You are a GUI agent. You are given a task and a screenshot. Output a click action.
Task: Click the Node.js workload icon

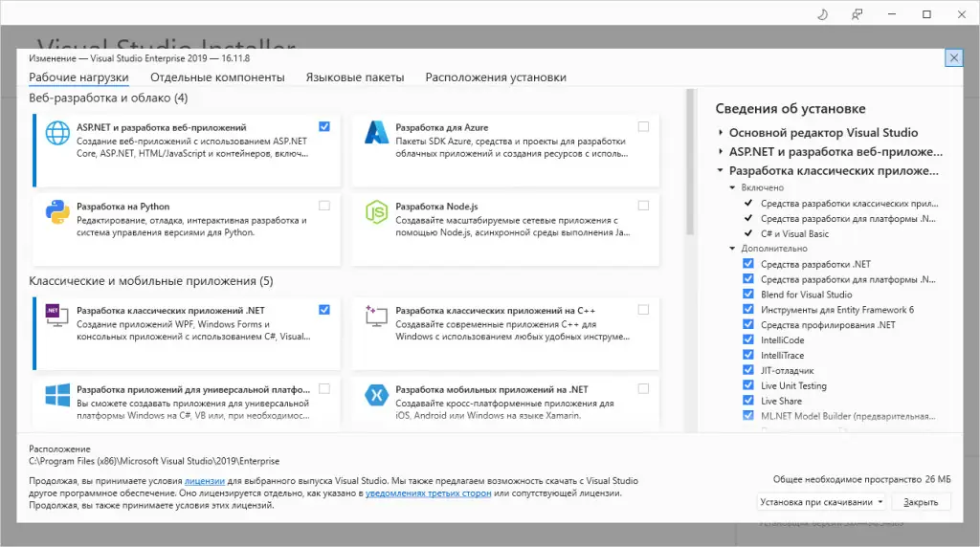376,212
